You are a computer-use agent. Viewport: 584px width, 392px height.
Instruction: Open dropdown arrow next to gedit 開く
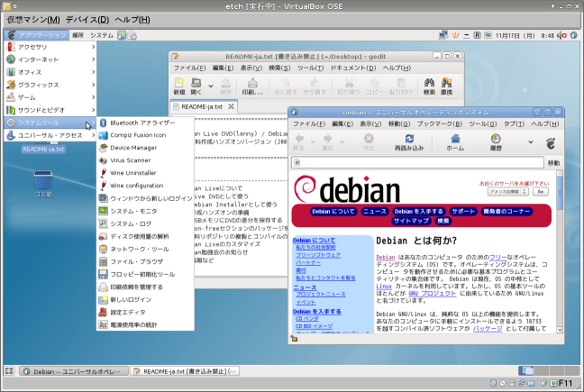pos(211,87)
